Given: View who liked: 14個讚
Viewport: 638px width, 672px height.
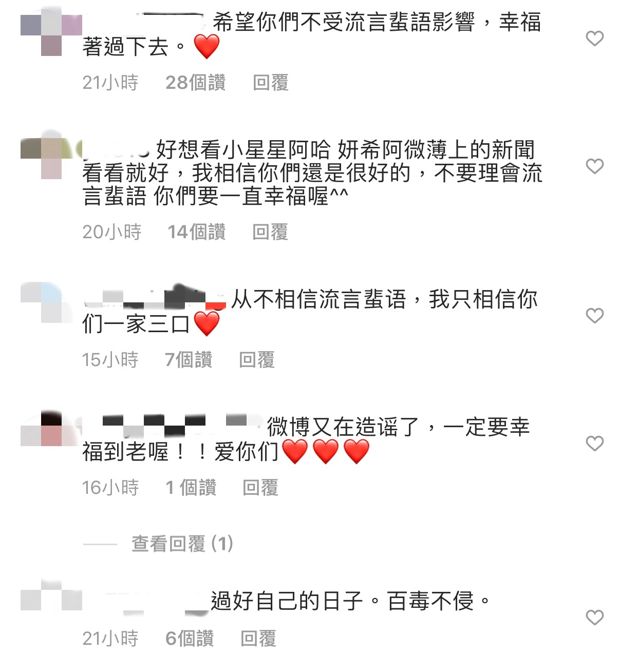Looking at the screenshot, I should [197, 232].
